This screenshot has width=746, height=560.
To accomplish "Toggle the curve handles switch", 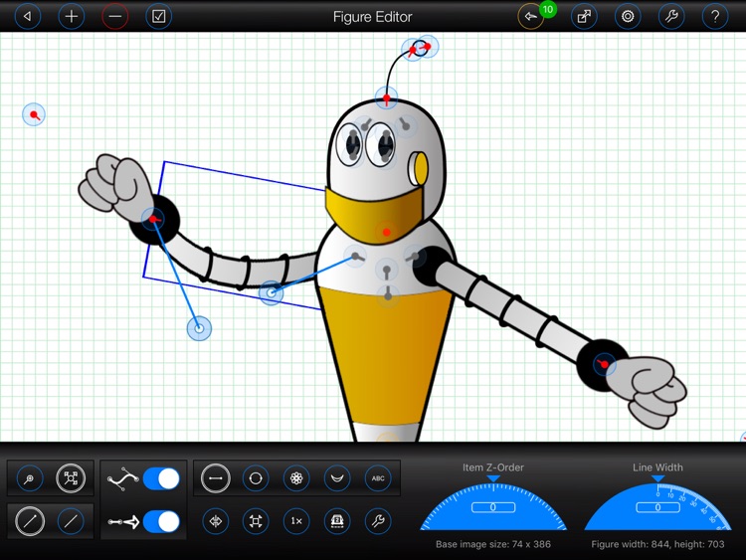I will click(x=161, y=478).
